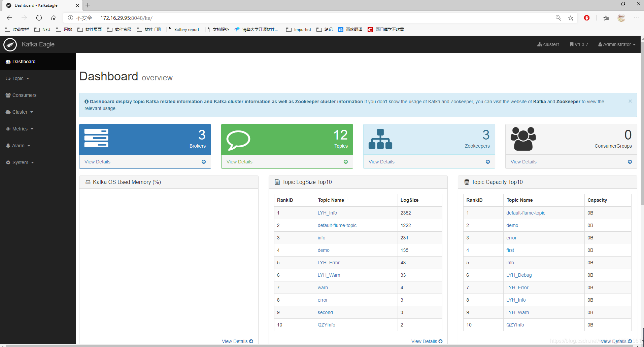Open Battery report bookmark

[x=183, y=30]
